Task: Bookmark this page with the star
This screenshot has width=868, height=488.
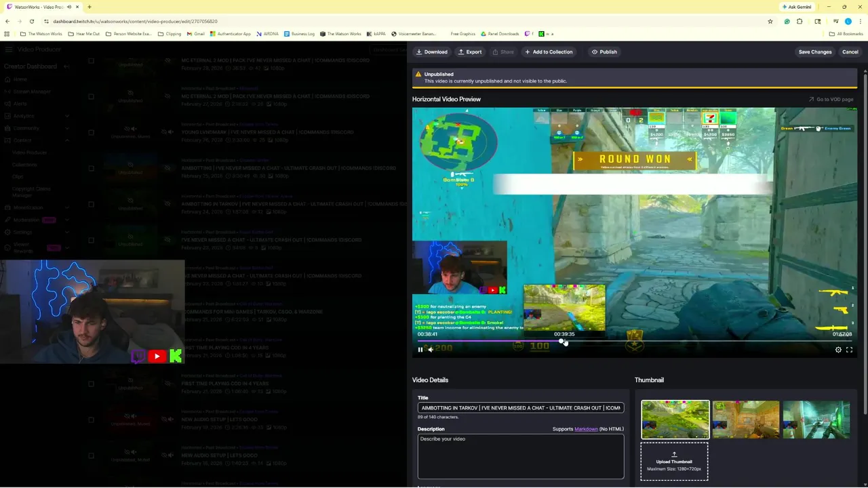Action: point(770,21)
